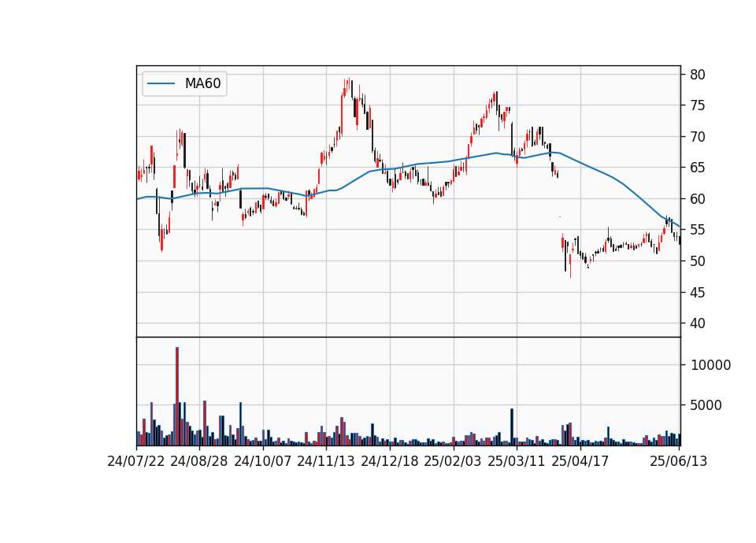The image size is (756, 543).
Task: Click the 40 price axis label
Action: coord(697,323)
